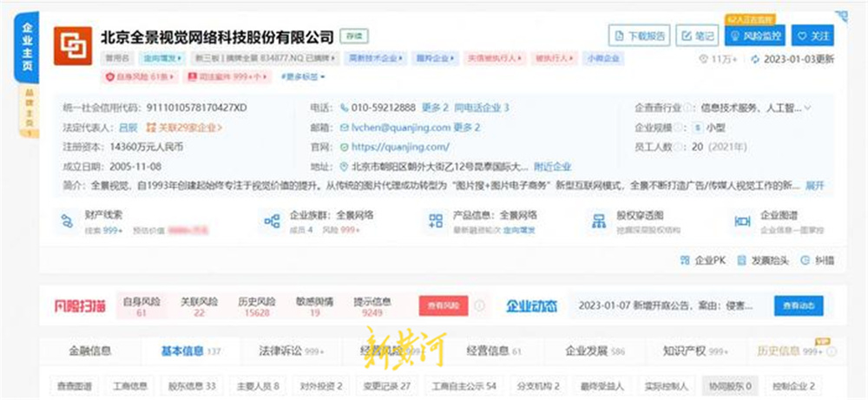This screenshot has width=868, height=400.
Task: Click the info icon beside 企查查行业
Action: pyautogui.click(x=687, y=108)
